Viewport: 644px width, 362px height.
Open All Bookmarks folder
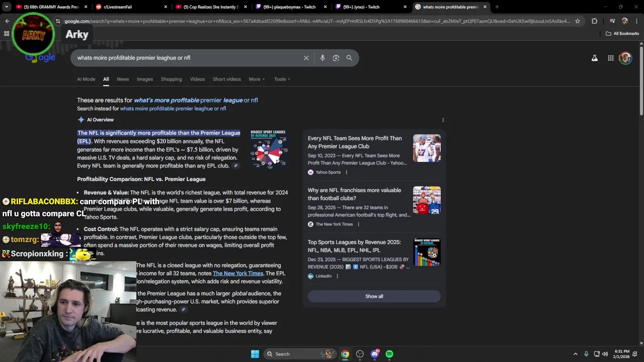pos(622,34)
